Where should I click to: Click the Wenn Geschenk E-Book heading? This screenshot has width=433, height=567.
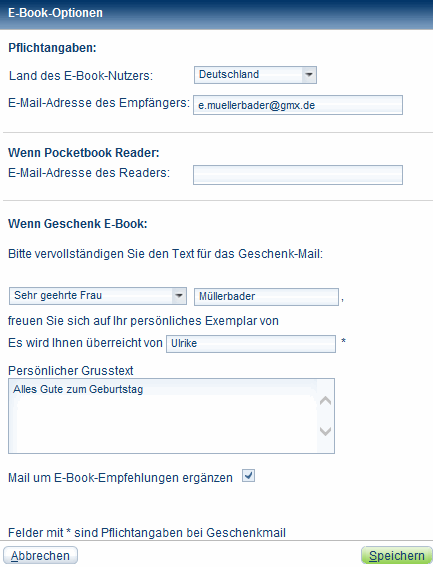[x=78, y=224]
